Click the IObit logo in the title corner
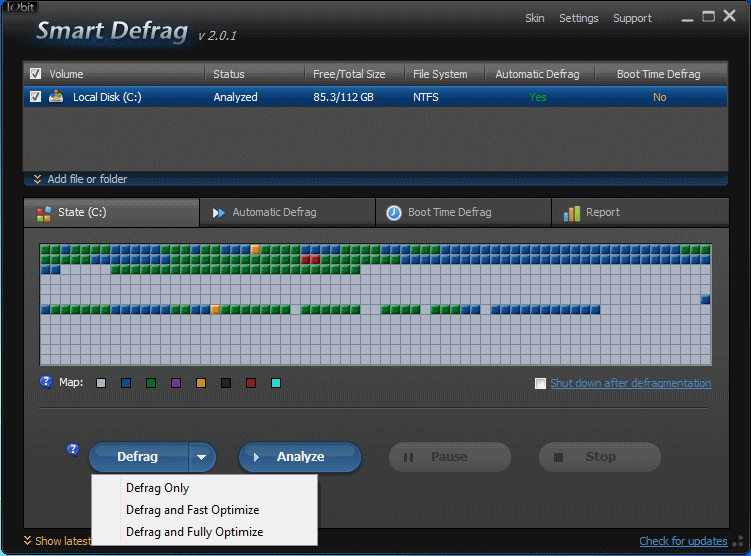The height and width of the screenshot is (556, 751). 21,7
